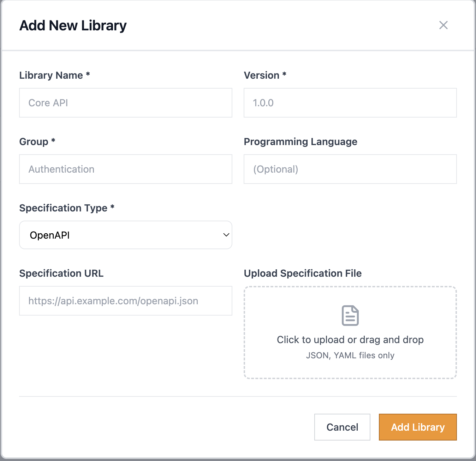The height and width of the screenshot is (461, 476).
Task: Click the document upload icon
Action: coord(350,316)
